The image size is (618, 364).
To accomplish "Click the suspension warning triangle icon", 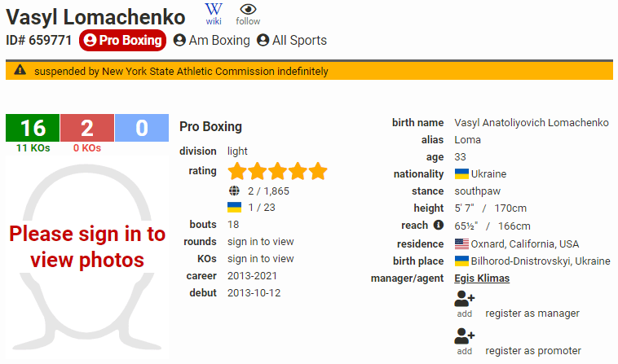I will (20, 70).
